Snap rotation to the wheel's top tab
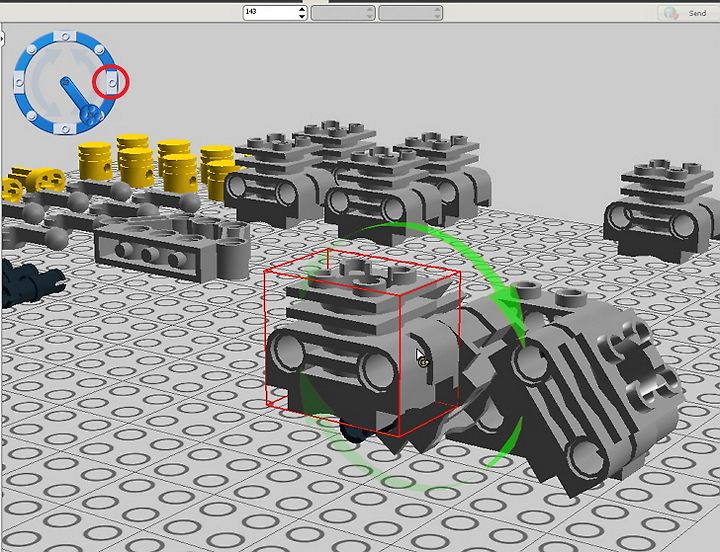The height and width of the screenshot is (552, 720). [65, 36]
